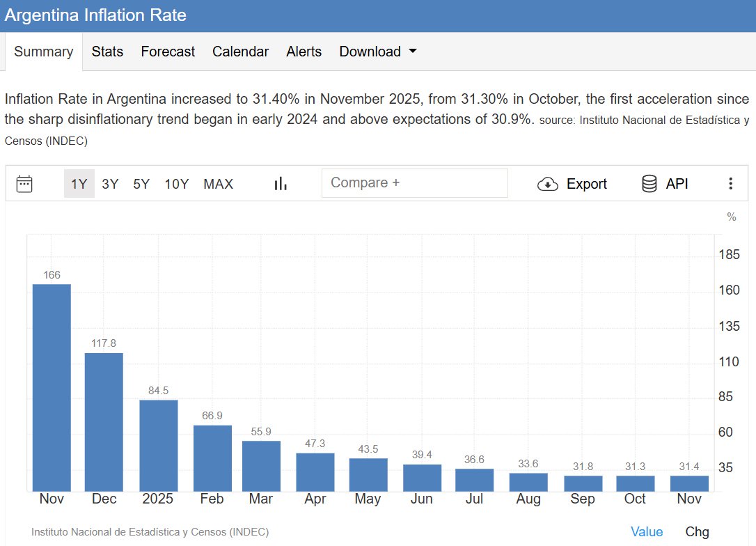Select the 1Y highlighted range button
The height and width of the screenshot is (546, 756).
79,184
